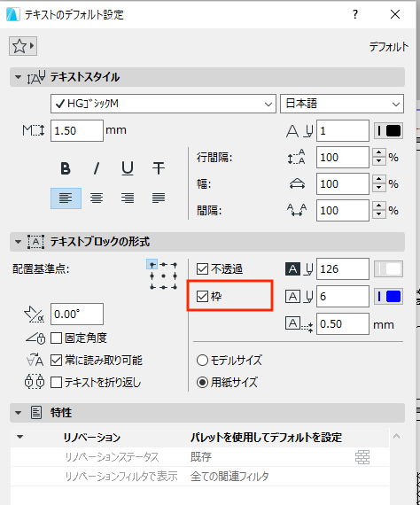
Task: Click the background pen icon beside 126
Action: (x=299, y=269)
